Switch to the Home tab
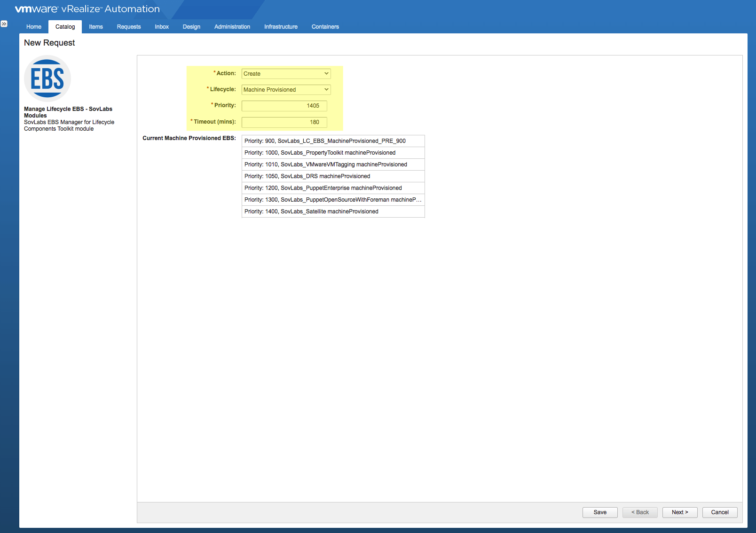756x533 pixels. click(x=34, y=27)
